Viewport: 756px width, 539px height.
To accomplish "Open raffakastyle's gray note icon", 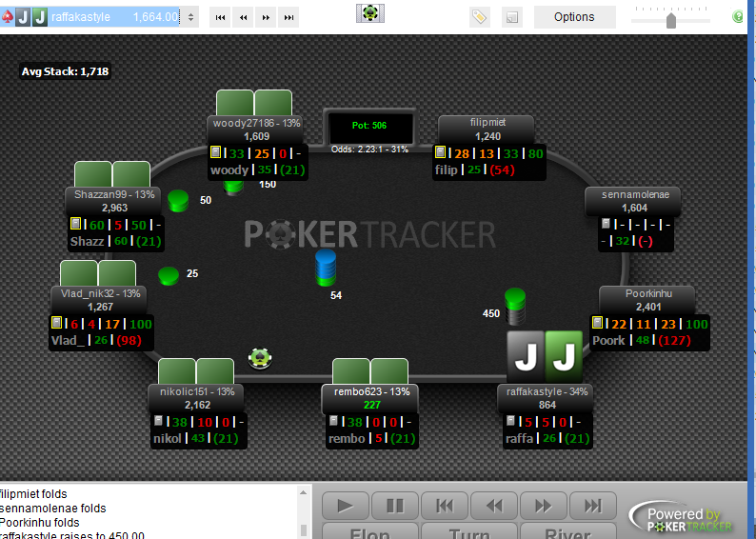I will pos(510,421).
